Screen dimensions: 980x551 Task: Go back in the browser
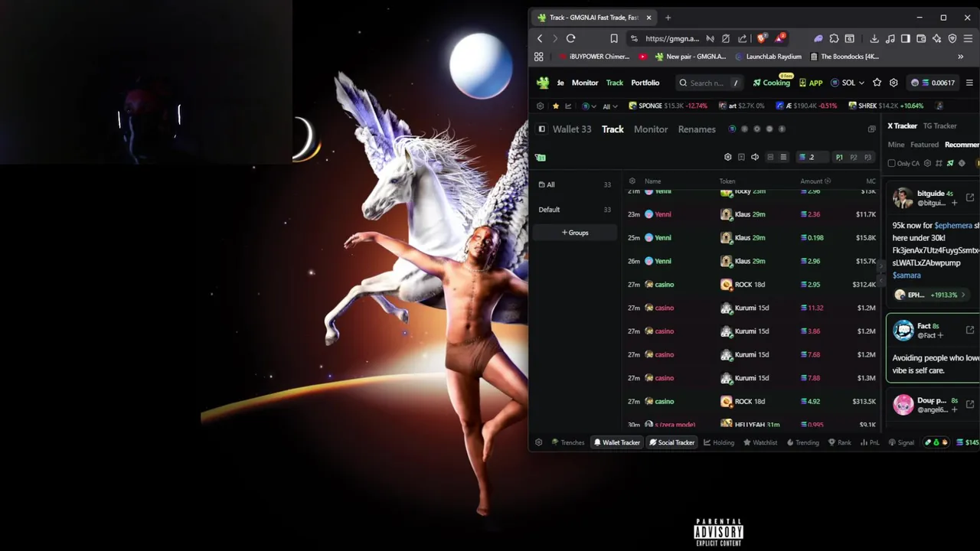(540, 38)
